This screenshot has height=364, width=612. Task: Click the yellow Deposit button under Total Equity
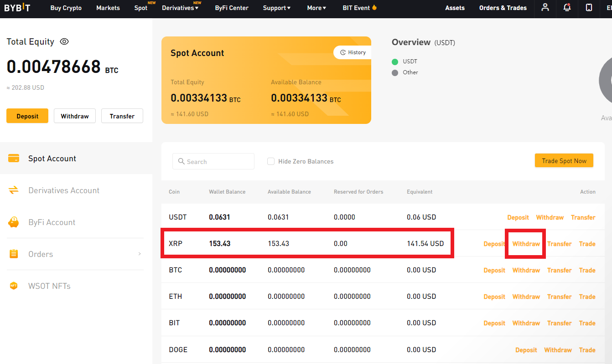coord(27,116)
